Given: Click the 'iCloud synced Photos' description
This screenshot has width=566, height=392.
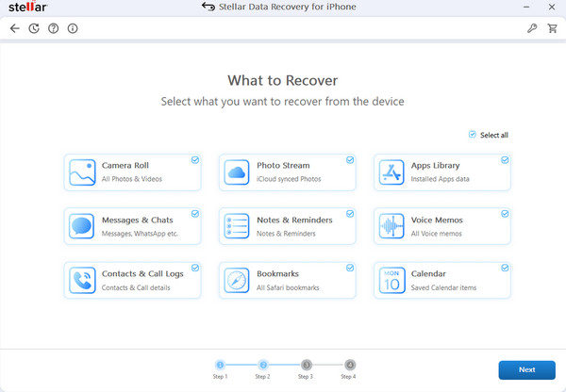Looking at the screenshot, I should coord(289,179).
